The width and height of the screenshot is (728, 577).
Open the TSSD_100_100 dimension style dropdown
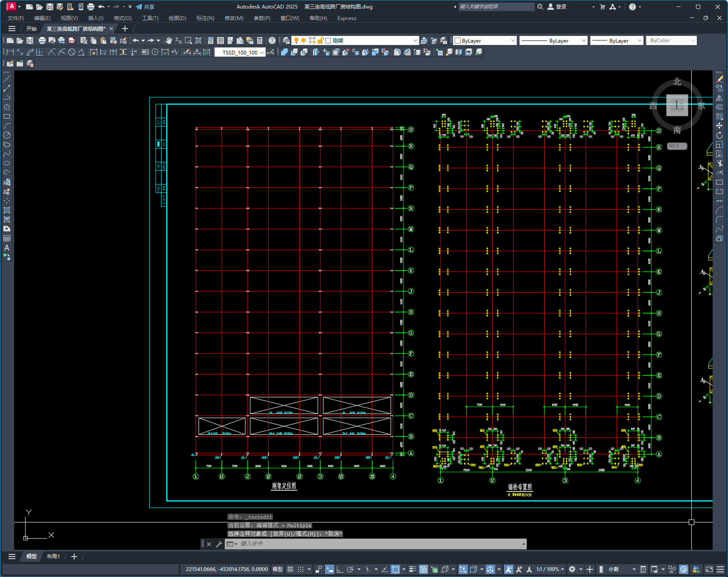click(240, 52)
